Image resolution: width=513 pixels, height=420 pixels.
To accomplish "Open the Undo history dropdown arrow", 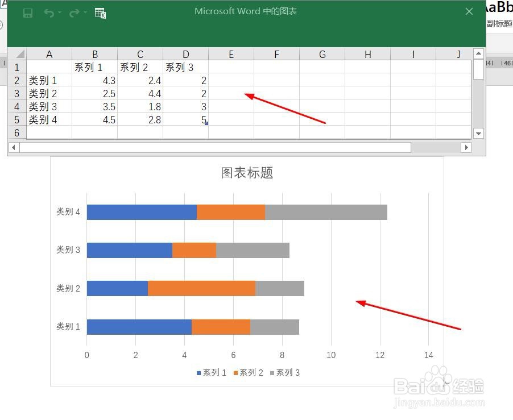I will (60, 13).
